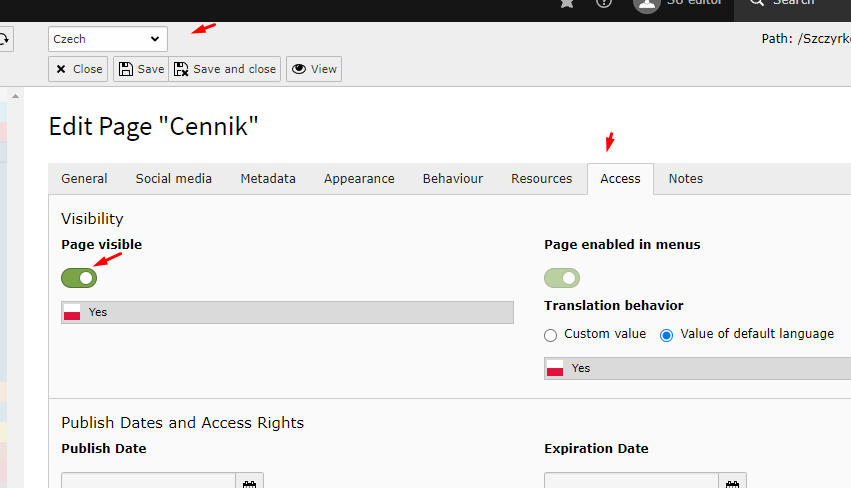The height and width of the screenshot is (488, 851).
Task: Click the Close button in toolbar
Action: [x=79, y=69]
